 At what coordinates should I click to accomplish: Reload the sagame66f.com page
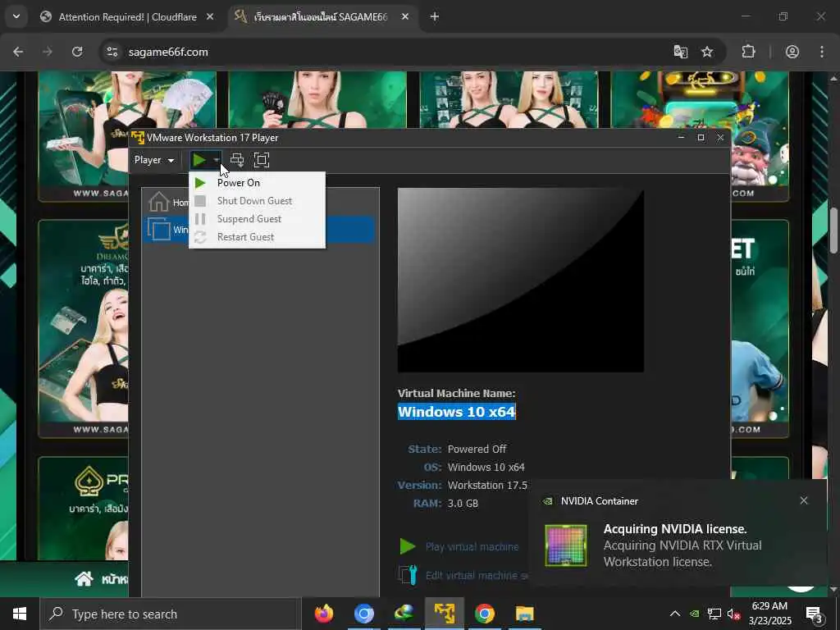click(77, 52)
